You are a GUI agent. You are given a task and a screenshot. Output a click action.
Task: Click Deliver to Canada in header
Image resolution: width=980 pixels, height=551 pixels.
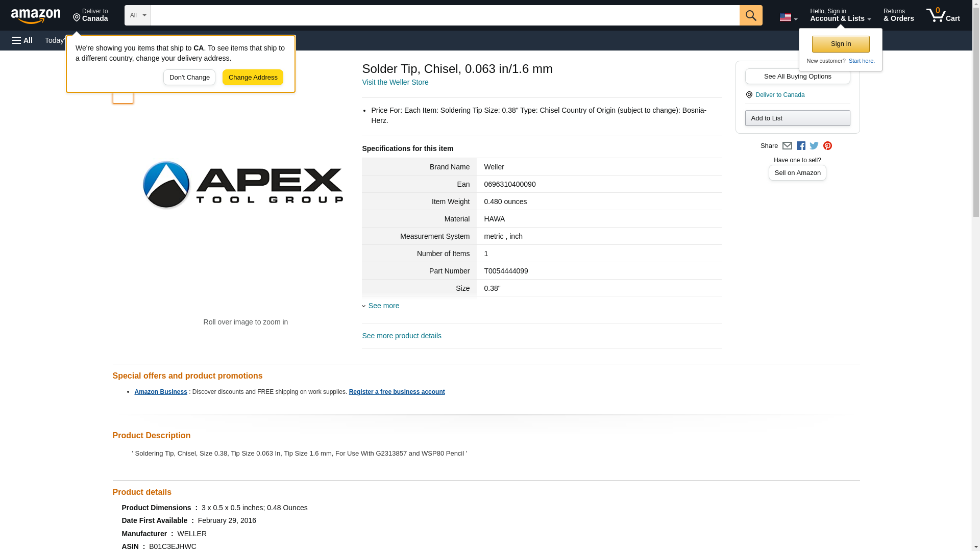pyautogui.click(x=90, y=15)
